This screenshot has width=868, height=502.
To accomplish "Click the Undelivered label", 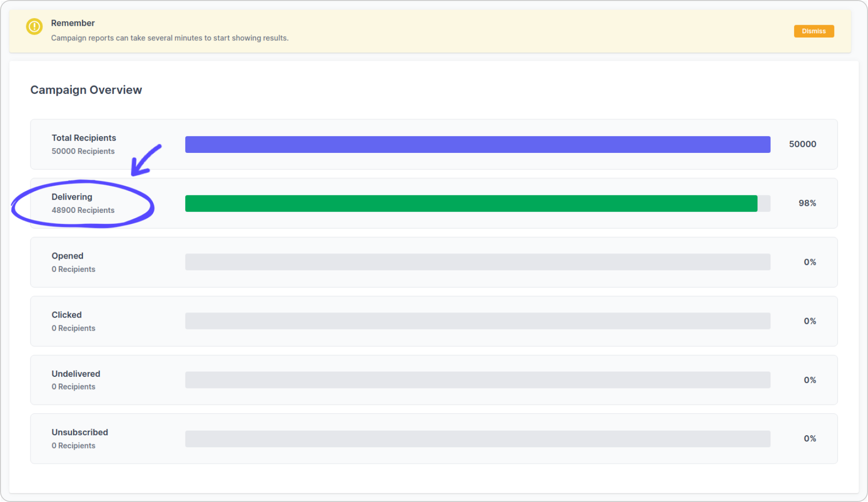I will [x=76, y=374].
